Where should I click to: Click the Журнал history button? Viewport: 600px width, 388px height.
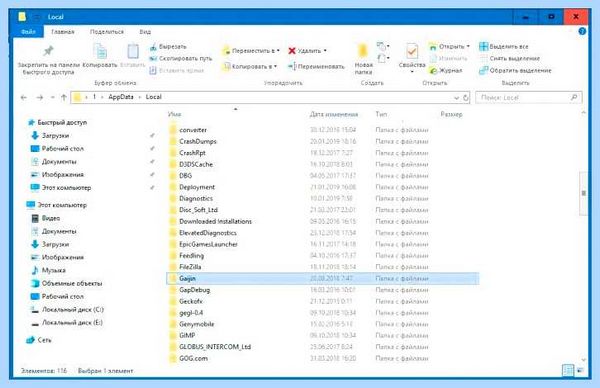coord(446,70)
